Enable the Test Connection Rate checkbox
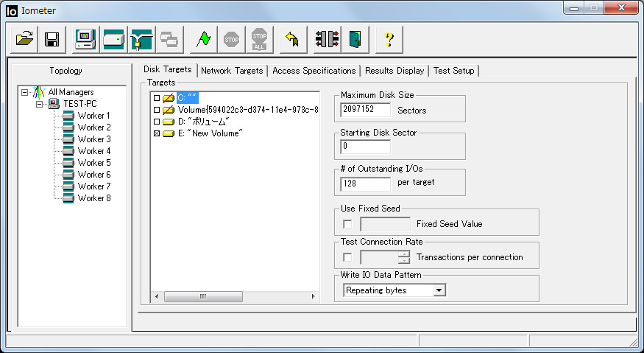 pyautogui.click(x=347, y=257)
